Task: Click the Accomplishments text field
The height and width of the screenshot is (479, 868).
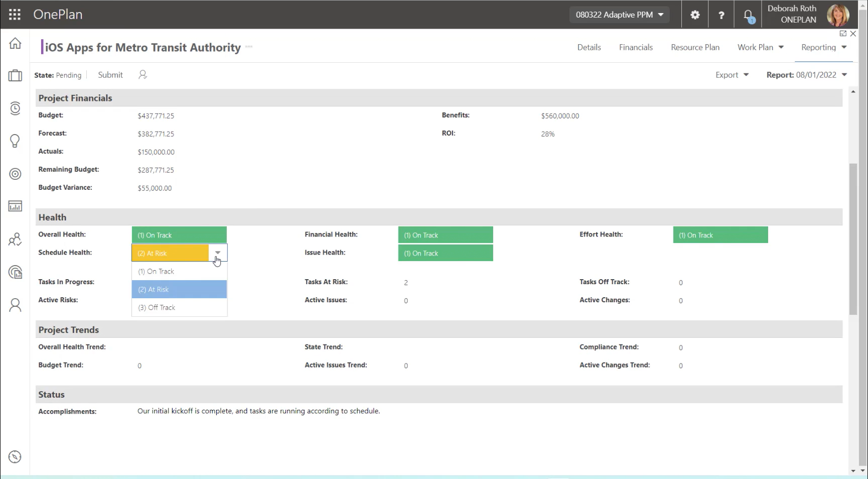Action: (x=258, y=411)
